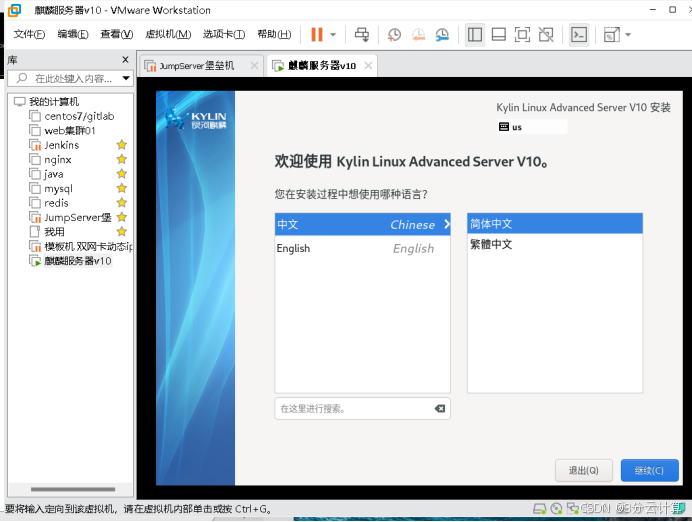This screenshot has height=522, width=692.
Task: Select 中文 Chinese language row
Action: (x=362, y=225)
